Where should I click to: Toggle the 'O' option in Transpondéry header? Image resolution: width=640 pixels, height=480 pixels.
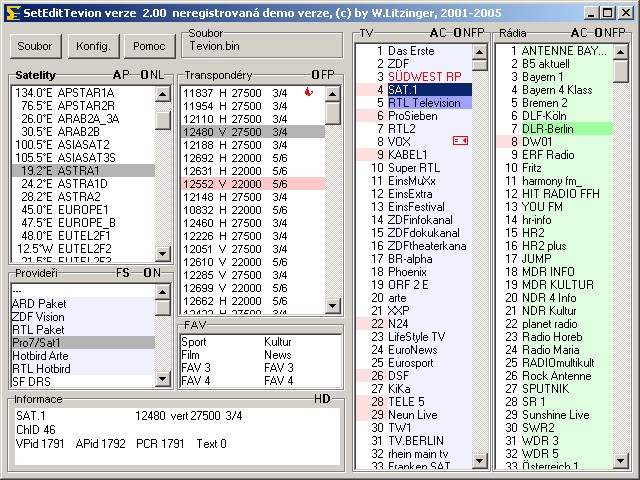tap(315, 75)
